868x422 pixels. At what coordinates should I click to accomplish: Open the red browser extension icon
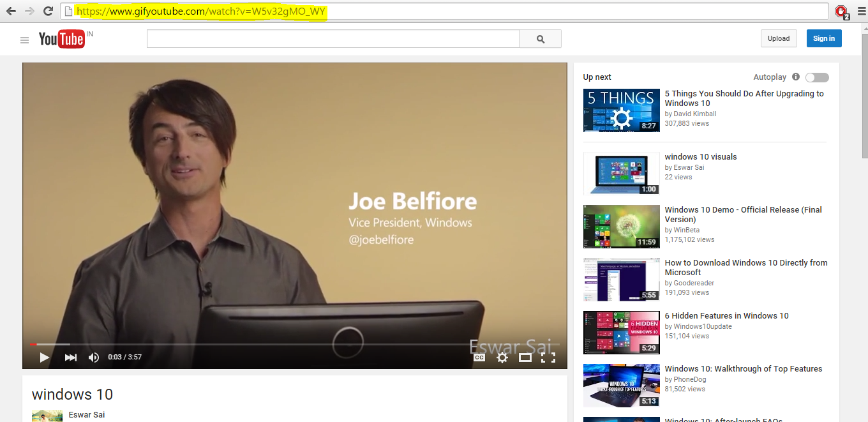coord(842,11)
